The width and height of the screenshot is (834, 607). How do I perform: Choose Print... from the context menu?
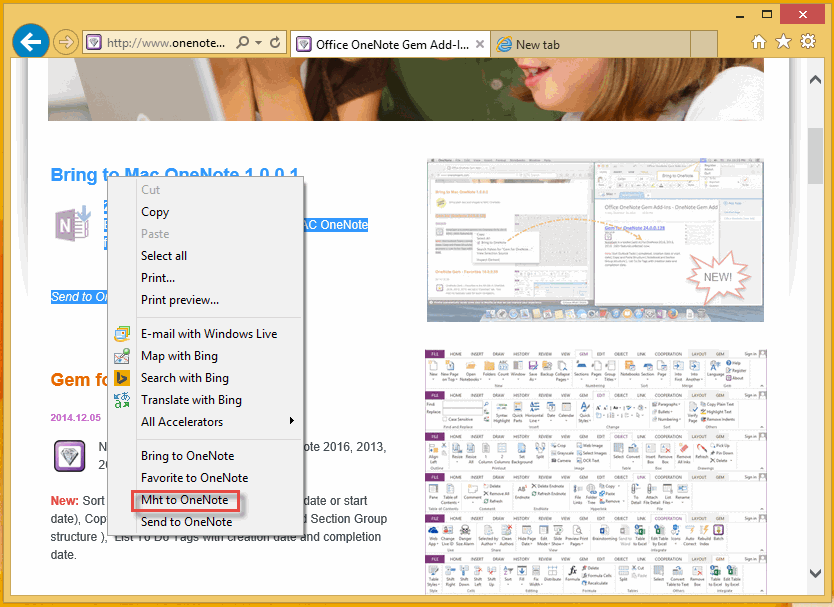tap(205, 278)
